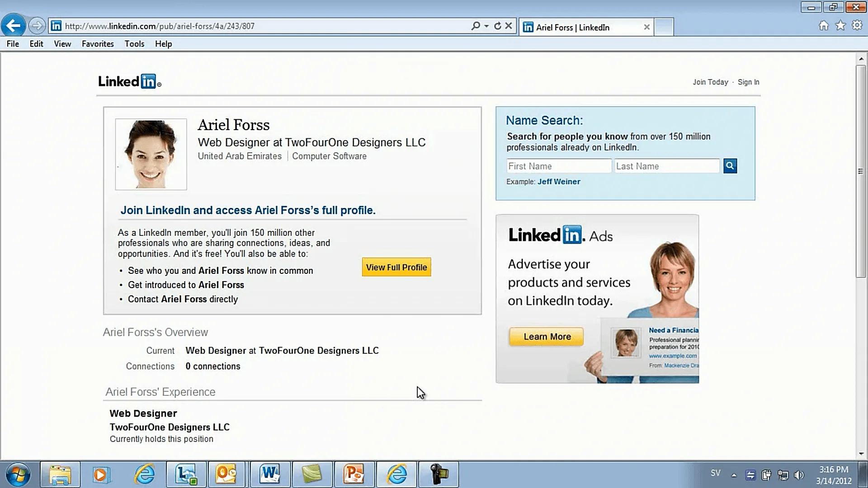Open Favorites with the star icon

840,26
